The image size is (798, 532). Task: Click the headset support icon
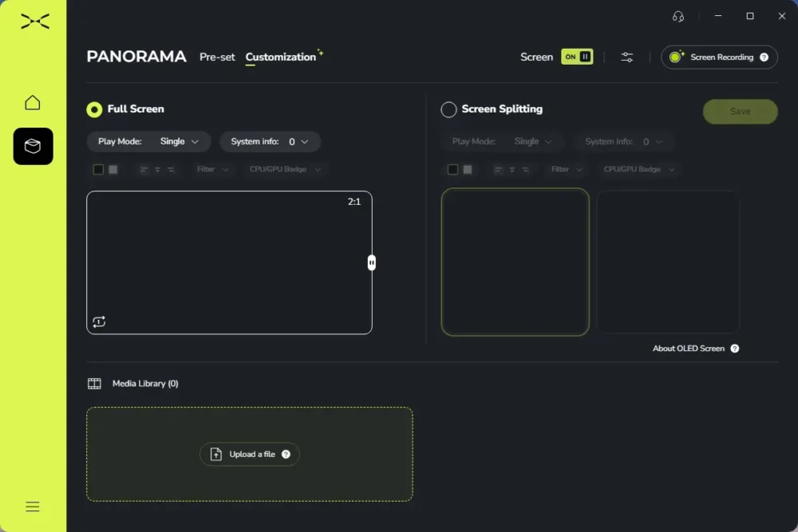678,16
